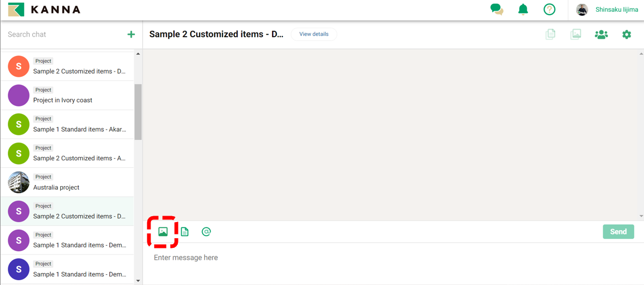Image resolution: width=644 pixels, height=285 pixels.
Task: Insert a mention with the @ icon
Action: (x=206, y=232)
